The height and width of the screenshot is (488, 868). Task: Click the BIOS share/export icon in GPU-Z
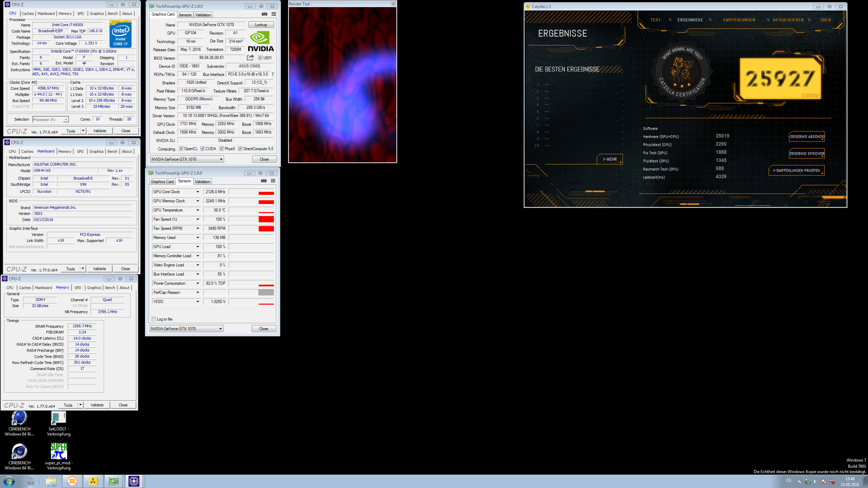tap(250, 58)
